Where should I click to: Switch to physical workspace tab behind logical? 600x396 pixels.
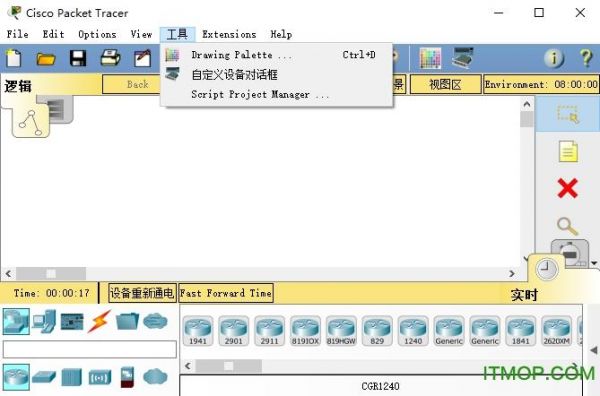point(60,109)
